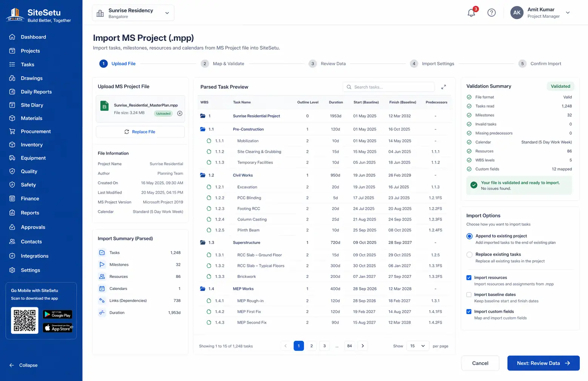Click the help question mark icon
The image size is (588, 381).
click(491, 12)
